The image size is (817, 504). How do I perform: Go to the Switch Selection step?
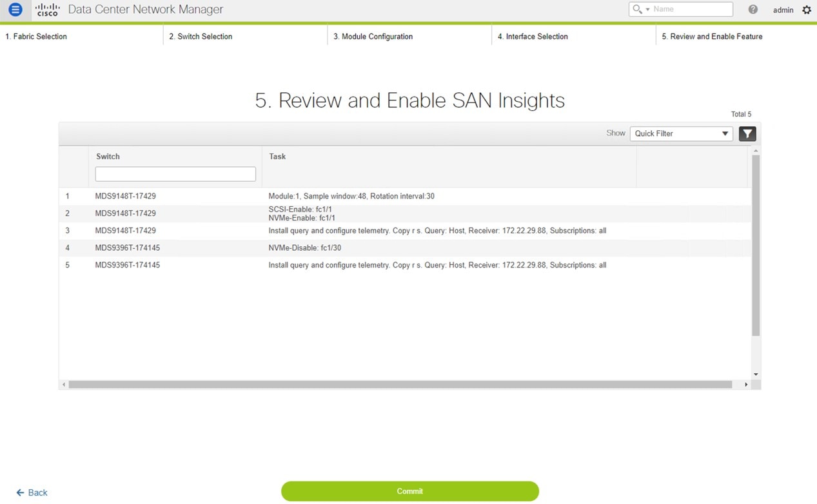[x=201, y=37]
